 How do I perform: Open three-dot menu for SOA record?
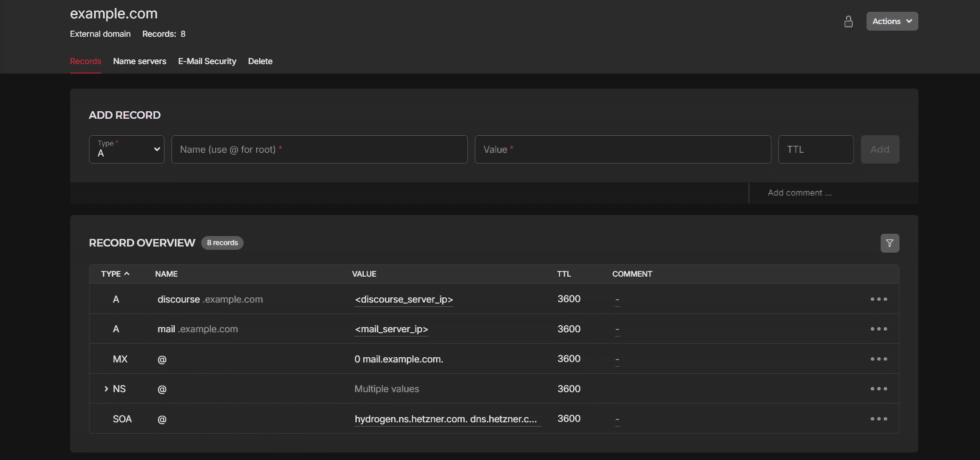click(879, 419)
